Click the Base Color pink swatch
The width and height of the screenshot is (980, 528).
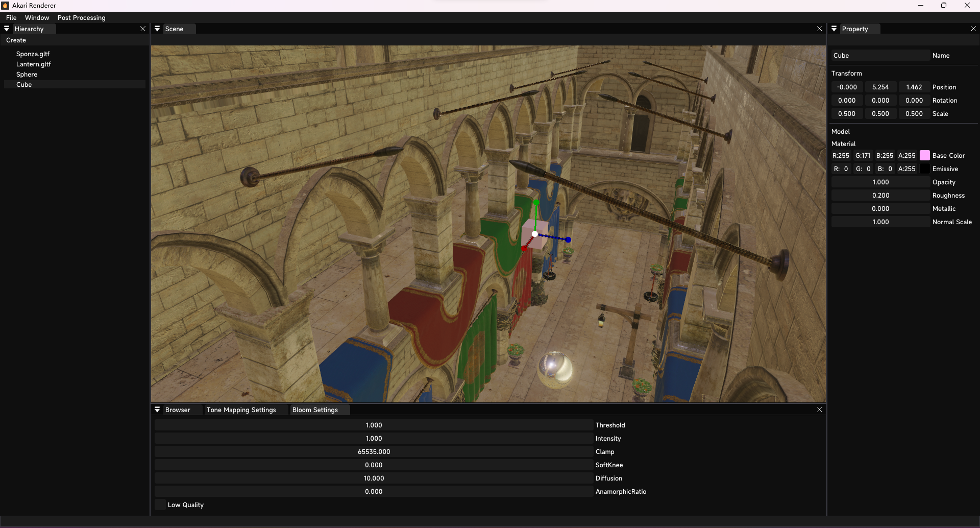925,155
